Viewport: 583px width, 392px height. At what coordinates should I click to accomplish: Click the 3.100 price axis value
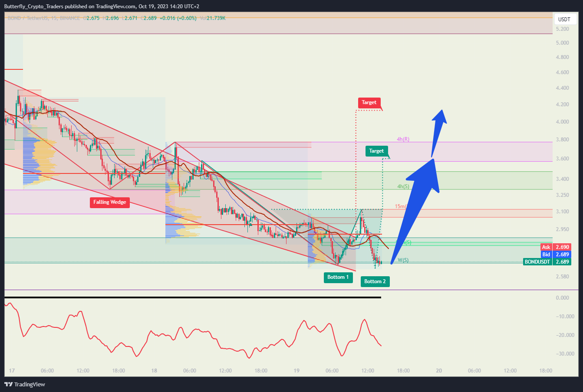563,212
